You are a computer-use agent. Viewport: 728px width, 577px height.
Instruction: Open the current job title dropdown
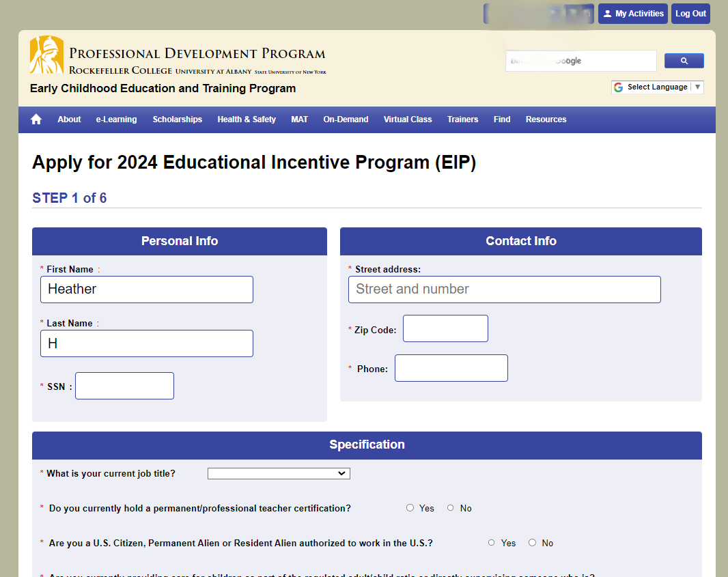point(279,473)
